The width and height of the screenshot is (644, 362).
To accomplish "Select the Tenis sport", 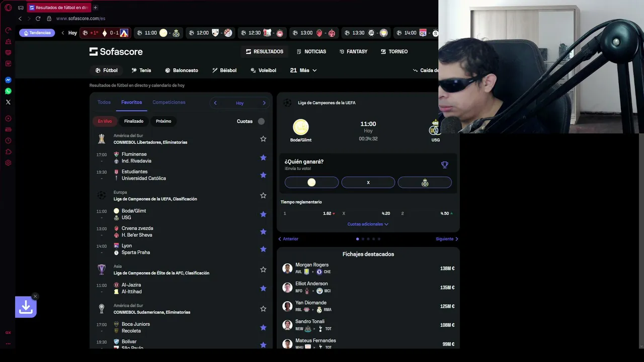I will tap(141, 70).
